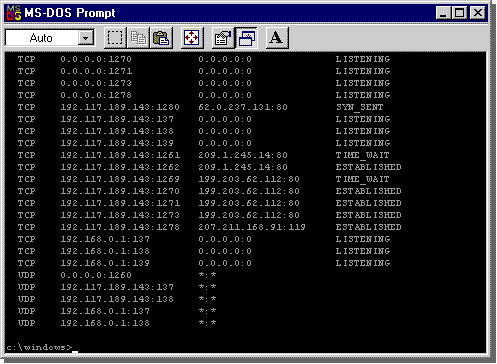Click ESTABLISHED in the 192.117.189.143:1278 row

(368, 227)
